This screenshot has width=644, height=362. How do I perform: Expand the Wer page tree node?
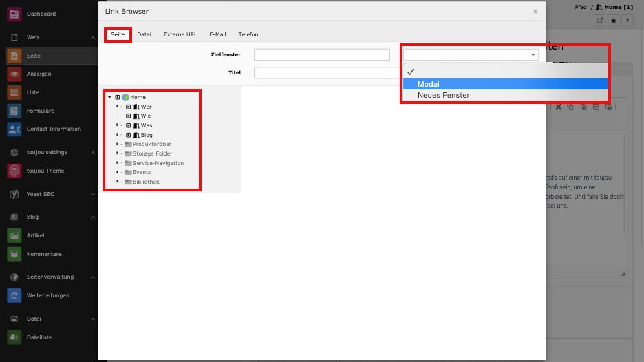coord(118,107)
